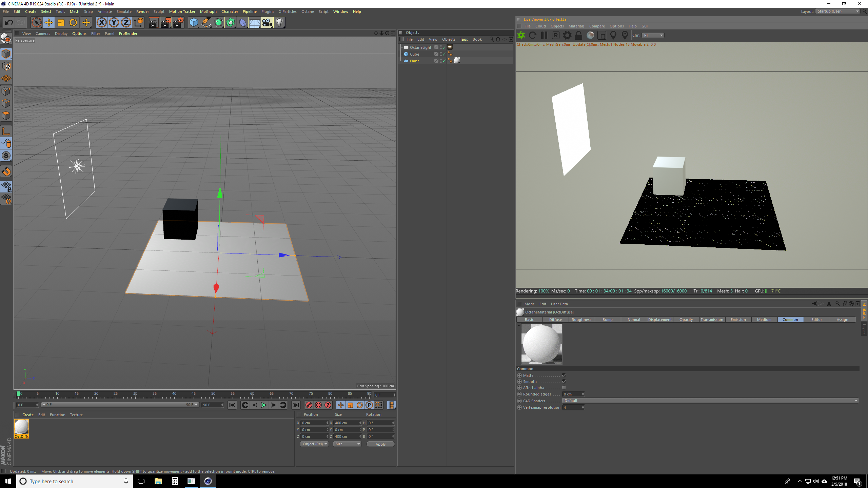Viewport: 868px width, 488px height.
Task: Enable the Affect alpha checkbox
Action: (564, 388)
